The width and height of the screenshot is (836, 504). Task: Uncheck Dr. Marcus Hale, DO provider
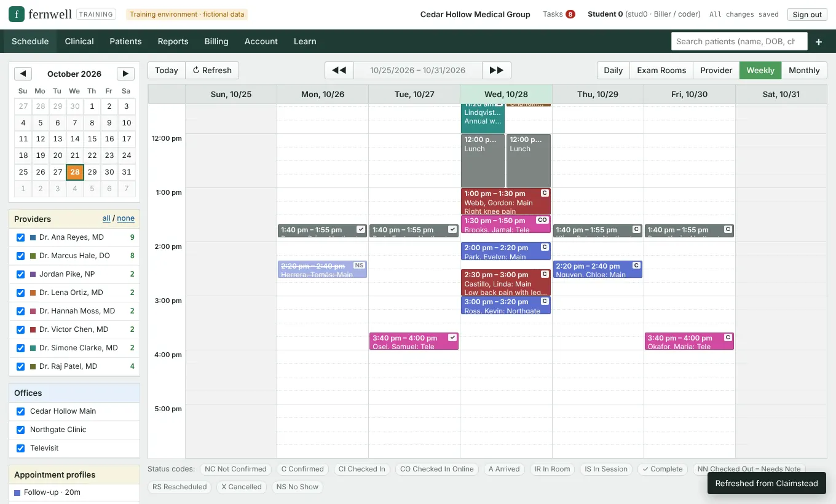click(21, 256)
